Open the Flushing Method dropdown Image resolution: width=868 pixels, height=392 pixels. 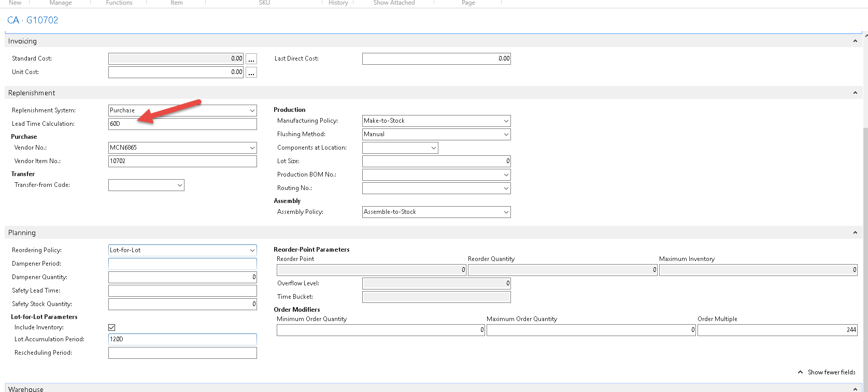pyautogui.click(x=506, y=135)
